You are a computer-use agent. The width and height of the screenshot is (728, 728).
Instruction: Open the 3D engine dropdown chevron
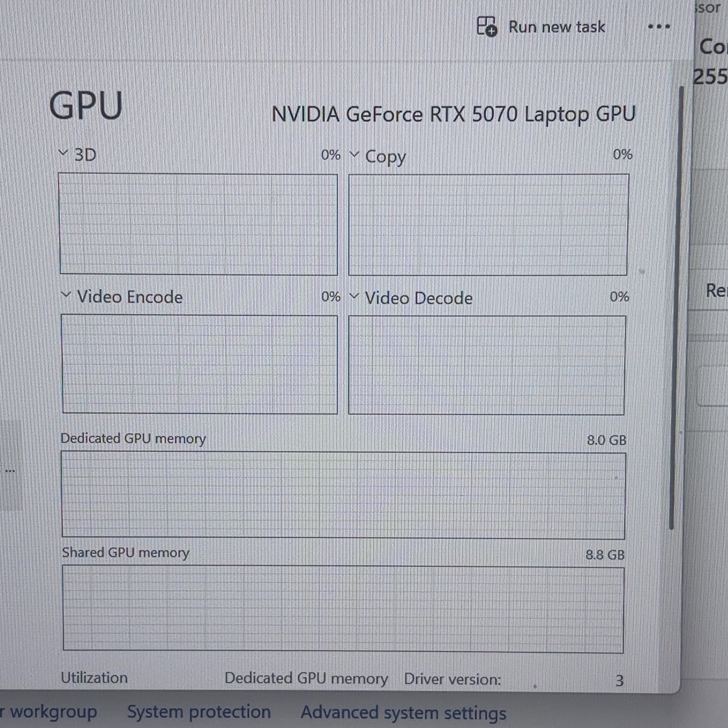pos(63,153)
